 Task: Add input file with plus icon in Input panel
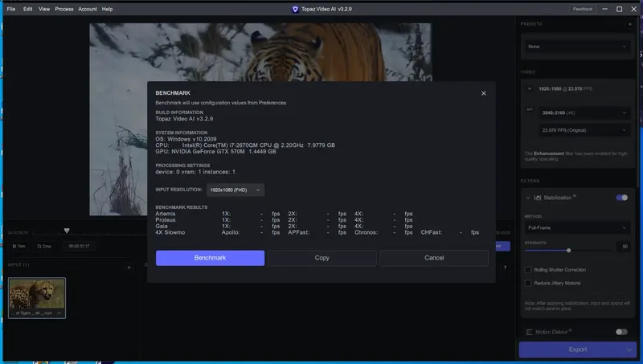(129, 268)
